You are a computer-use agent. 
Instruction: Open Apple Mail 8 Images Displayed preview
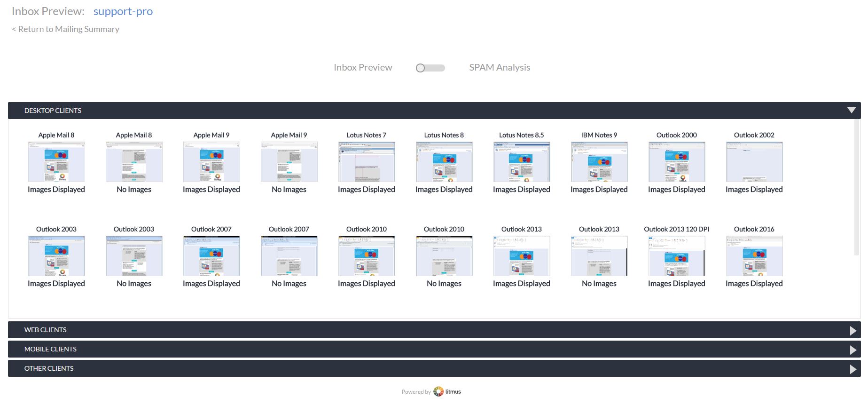coord(56,162)
